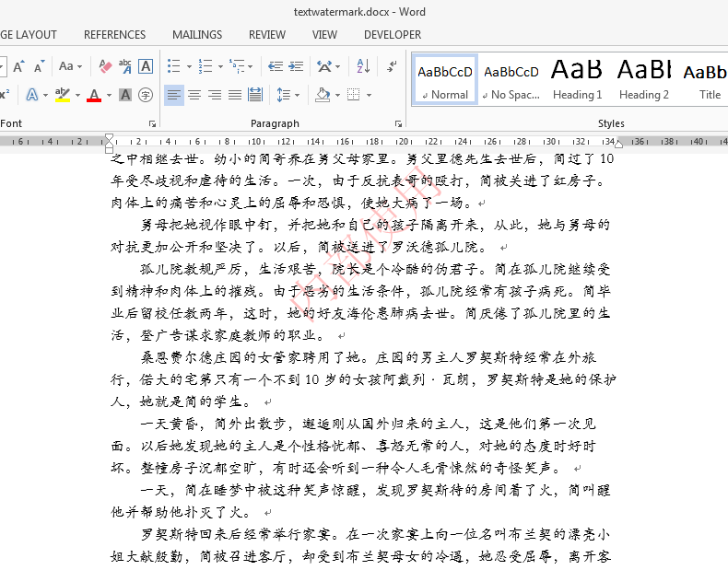Expand the Change Case dropdown arrow
Viewport: 728px width, 570px height.
point(80,67)
